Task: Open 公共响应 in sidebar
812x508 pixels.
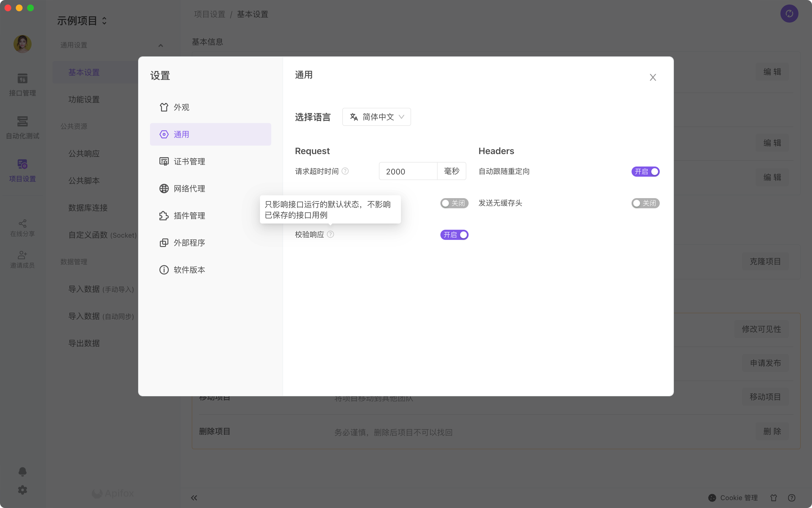Action: [84, 154]
